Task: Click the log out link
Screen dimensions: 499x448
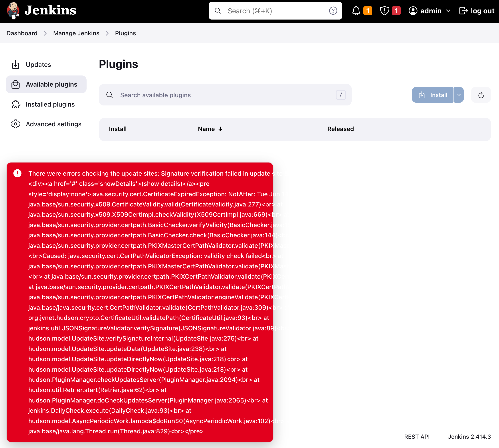Action: click(477, 11)
